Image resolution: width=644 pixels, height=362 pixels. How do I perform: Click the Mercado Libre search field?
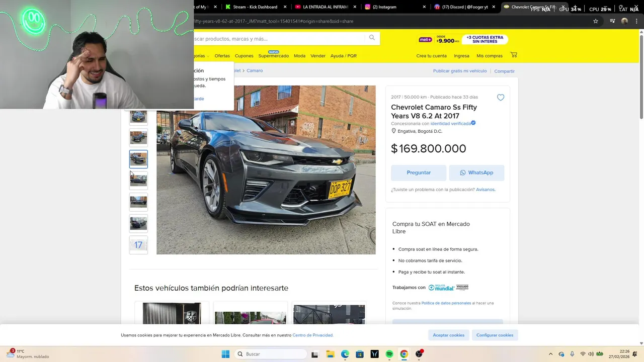pos(279,39)
